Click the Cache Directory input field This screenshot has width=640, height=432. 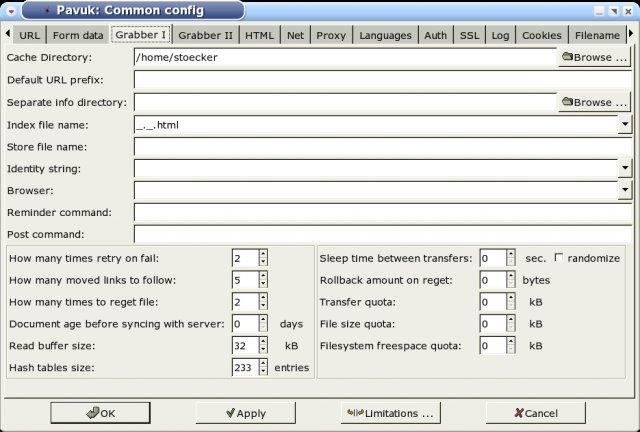345,57
